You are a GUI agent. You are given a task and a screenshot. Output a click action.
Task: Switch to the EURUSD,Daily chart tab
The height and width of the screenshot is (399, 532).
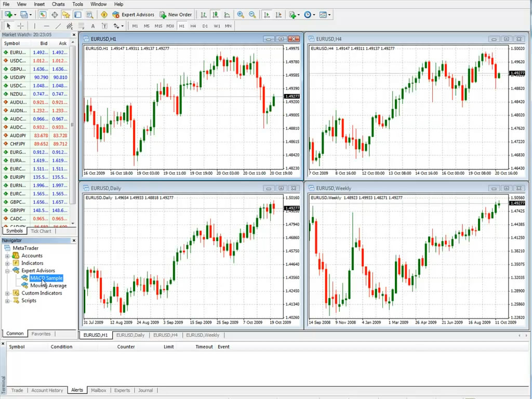point(130,335)
